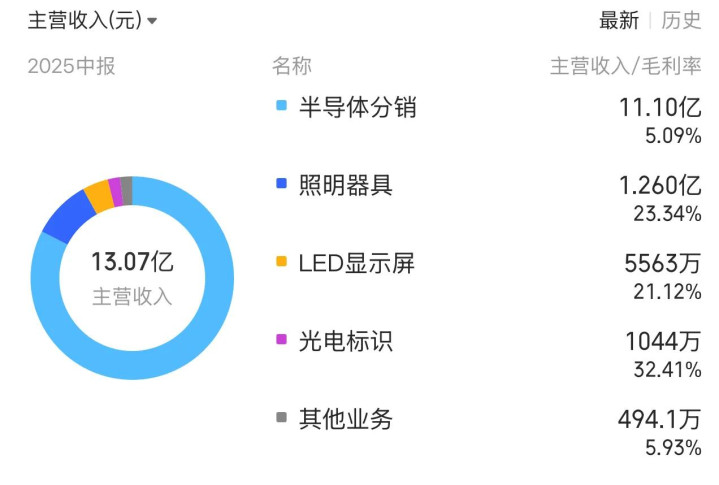Click the 2025中报 period label
Image resolution: width=719 pixels, height=485 pixels.
(71, 66)
